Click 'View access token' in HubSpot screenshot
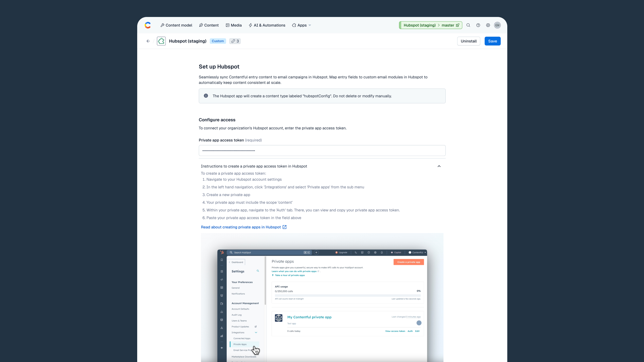644x362 pixels. click(395, 331)
